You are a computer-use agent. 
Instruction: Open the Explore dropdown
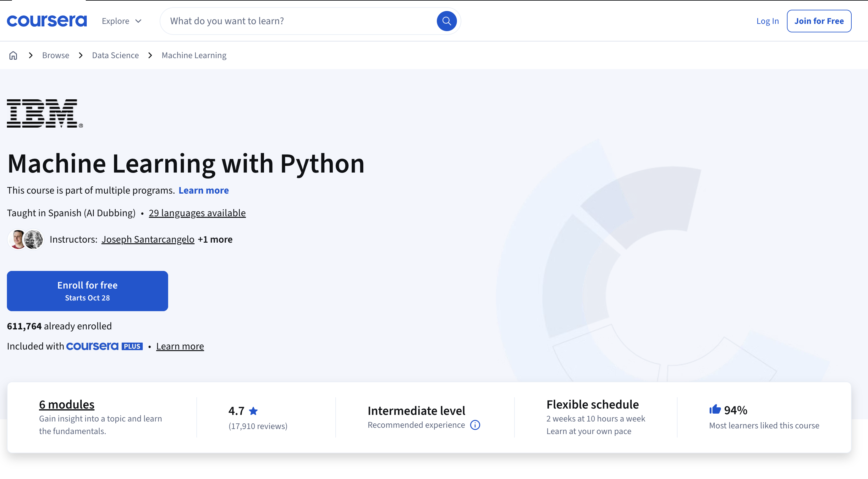(121, 20)
